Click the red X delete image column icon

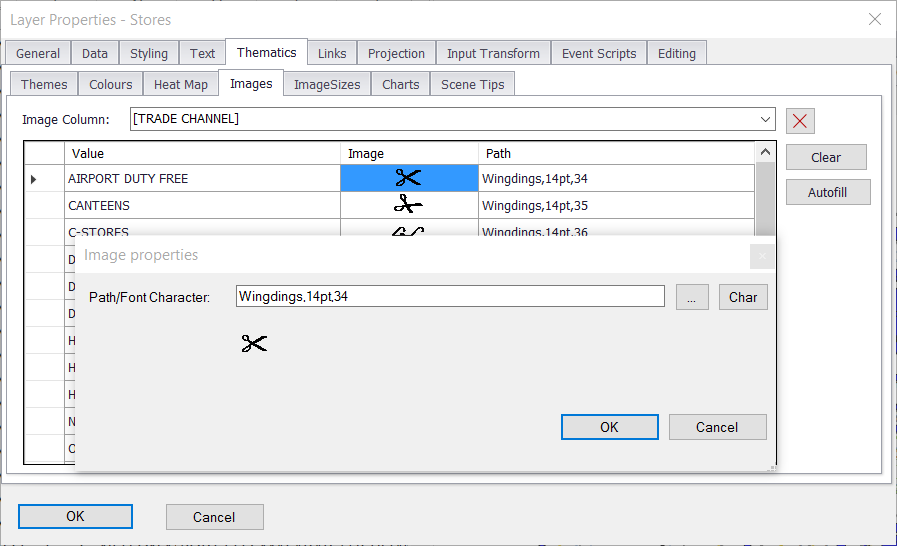point(800,121)
